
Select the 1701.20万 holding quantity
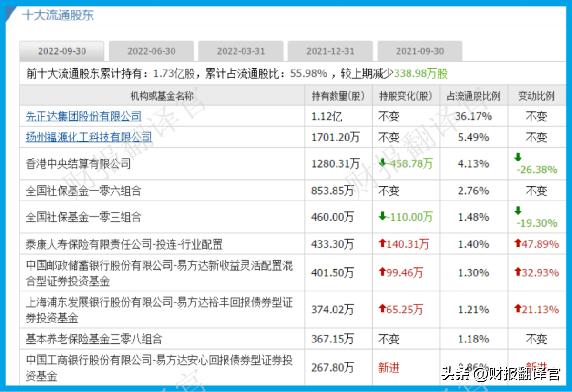pyautogui.click(x=336, y=138)
